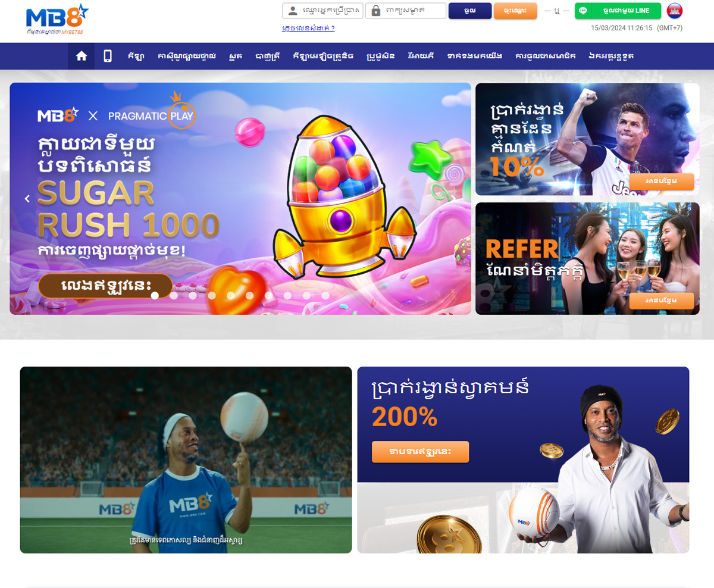The height and width of the screenshot is (588, 714).
Task: Focus the password input field
Action: point(406,11)
